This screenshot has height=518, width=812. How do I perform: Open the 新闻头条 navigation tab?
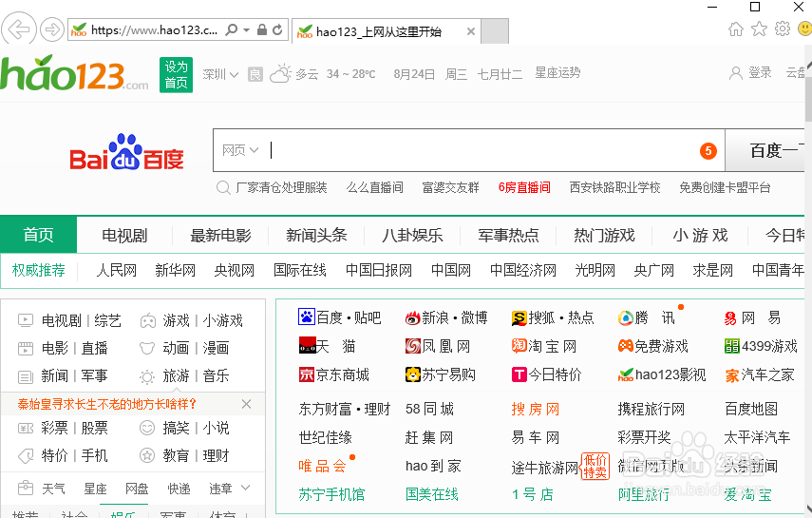(316, 236)
